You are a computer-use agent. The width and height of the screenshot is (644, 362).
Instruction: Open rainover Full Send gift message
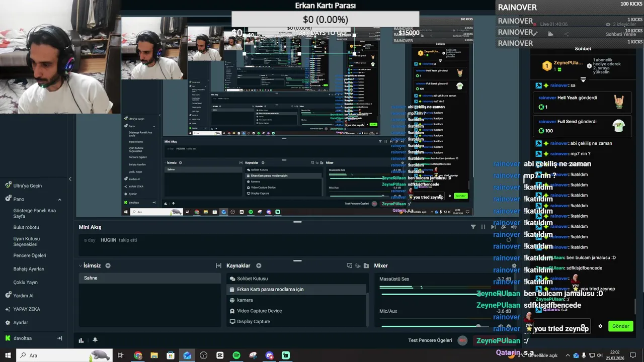point(583,126)
